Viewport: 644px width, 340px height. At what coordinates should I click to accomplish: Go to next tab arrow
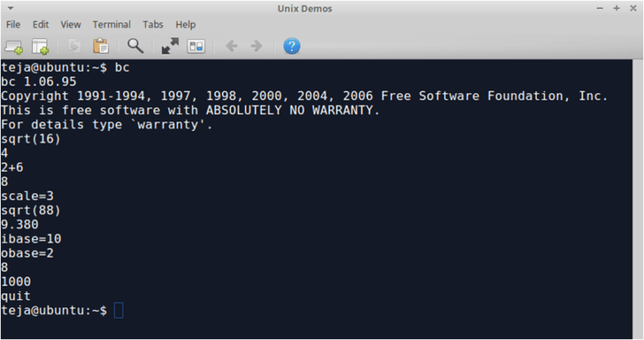(257, 46)
